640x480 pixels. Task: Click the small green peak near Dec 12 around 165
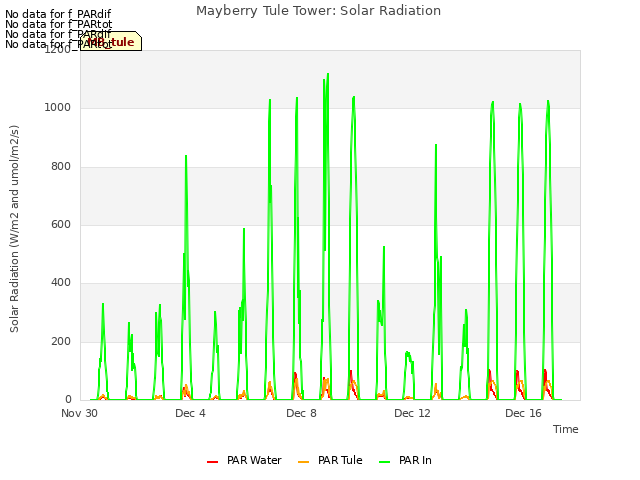[407, 353]
